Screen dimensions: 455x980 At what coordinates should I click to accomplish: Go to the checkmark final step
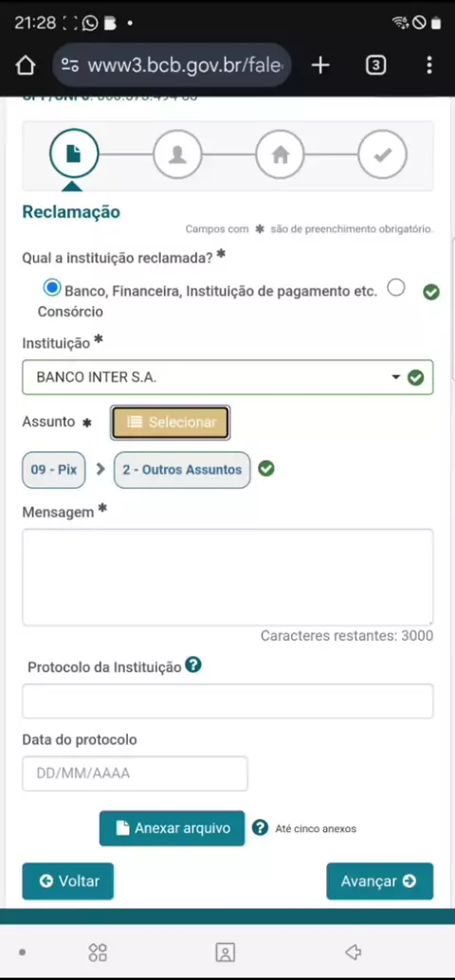(x=383, y=154)
